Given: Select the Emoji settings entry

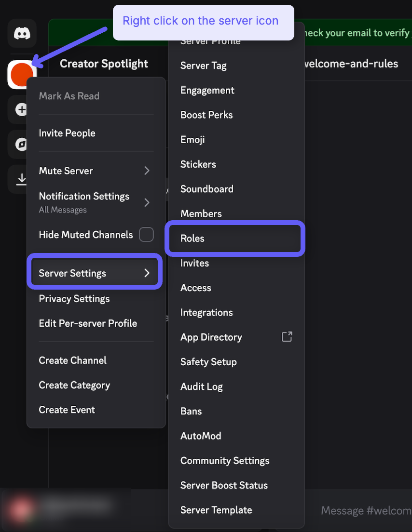Looking at the screenshot, I should pyautogui.click(x=192, y=139).
